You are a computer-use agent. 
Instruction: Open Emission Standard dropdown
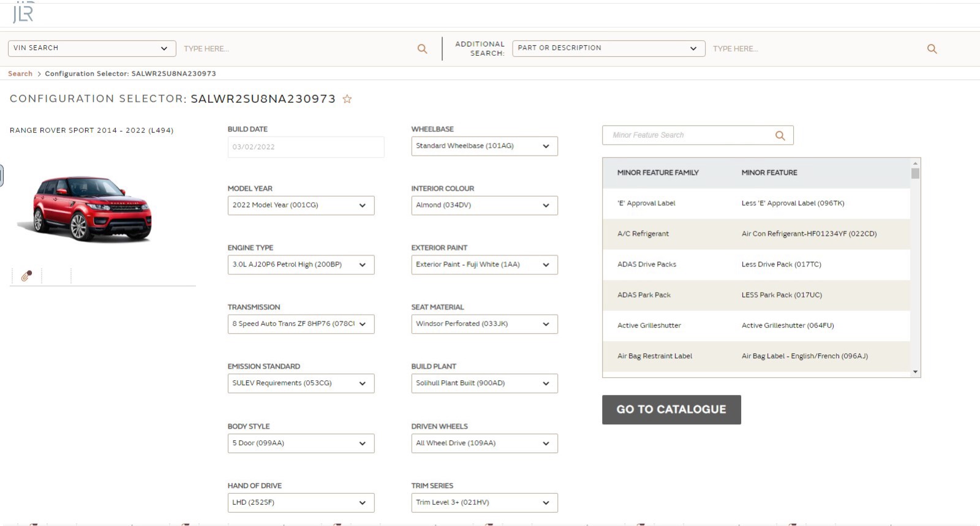tap(301, 383)
